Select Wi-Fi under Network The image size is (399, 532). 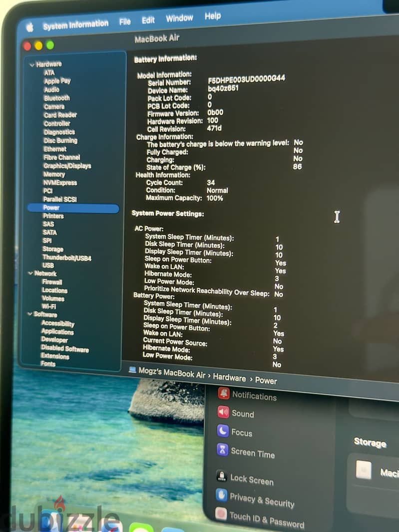(x=49, y=306)
